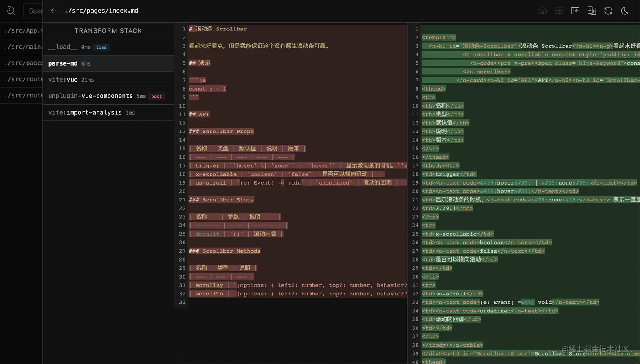Select the vite:vue transform step

(x=108, y=80)
